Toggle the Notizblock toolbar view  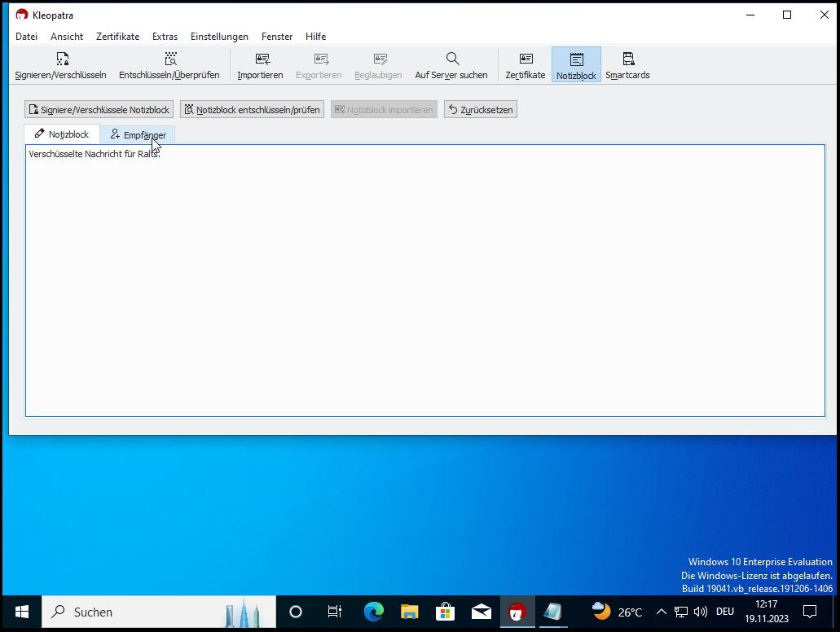(x=576, y=65)
